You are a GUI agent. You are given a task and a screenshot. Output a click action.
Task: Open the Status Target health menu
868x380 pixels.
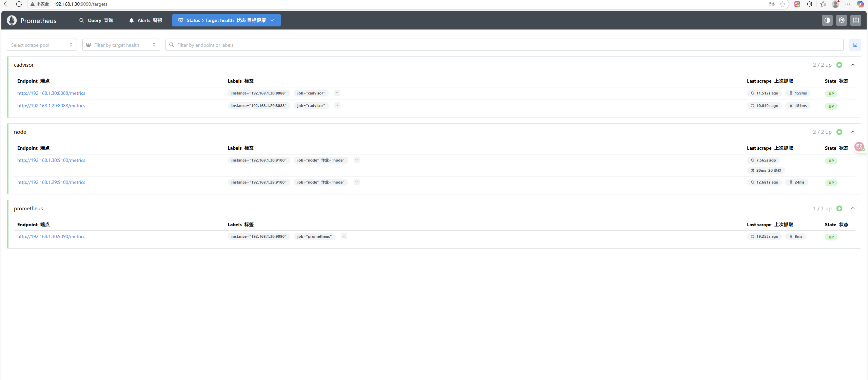click(x=226, y=20)
